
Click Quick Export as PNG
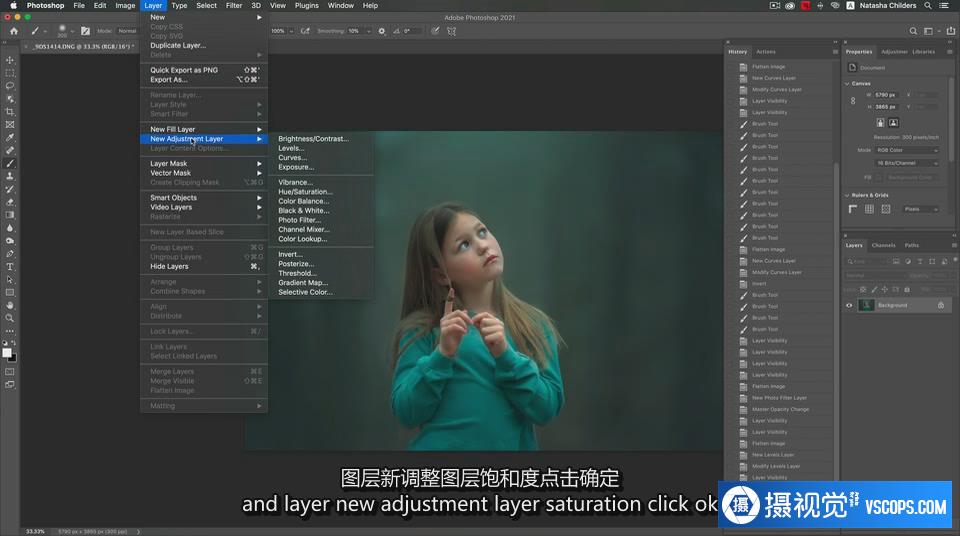pos(204,70)
